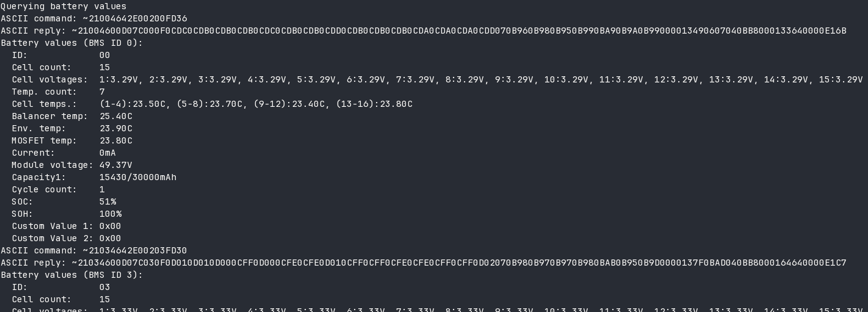Click the ID value 00
This screenshot has width=868, height=312.
coord(104,55)
